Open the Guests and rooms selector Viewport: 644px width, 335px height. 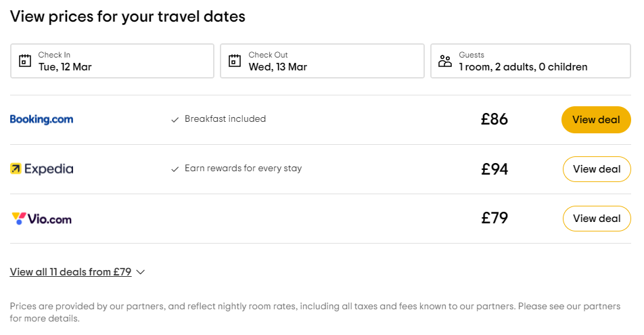(x=530, y=61)
